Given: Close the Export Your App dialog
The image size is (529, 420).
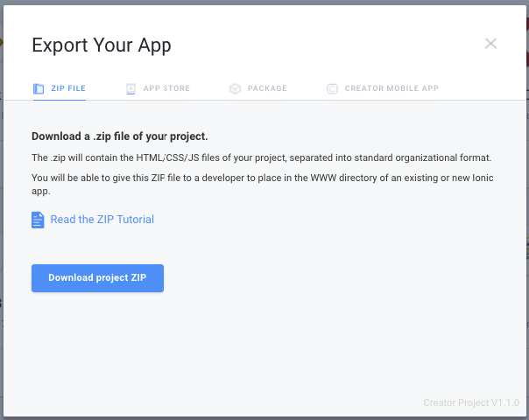Looking at the screenshot, I should point(490,44).
